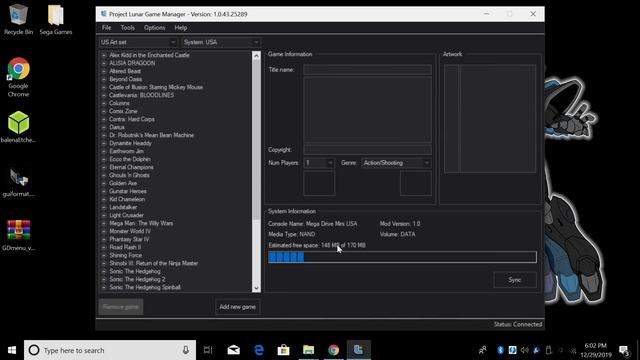
Task: Select Road Rash II in the list
Action: (125, 247)
